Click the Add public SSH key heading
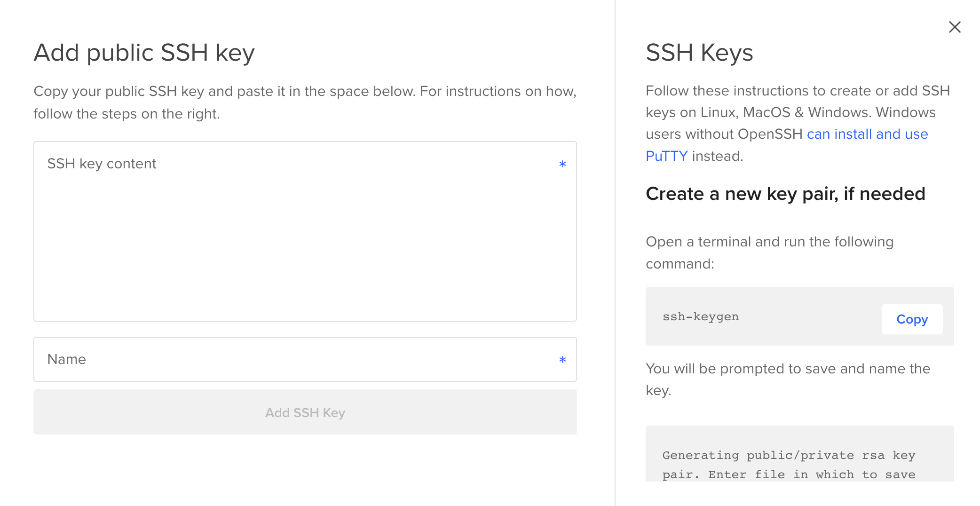 [144, 52]
